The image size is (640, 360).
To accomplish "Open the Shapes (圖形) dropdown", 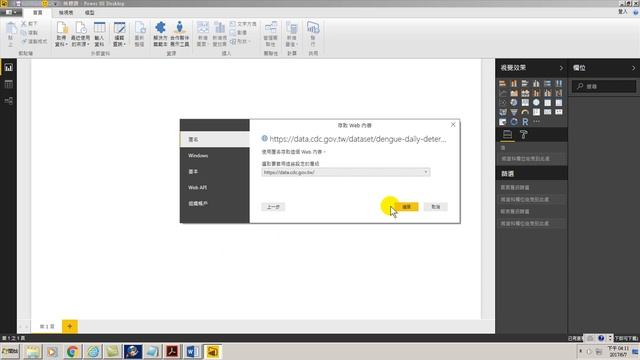I will click(x=239, y=41).
